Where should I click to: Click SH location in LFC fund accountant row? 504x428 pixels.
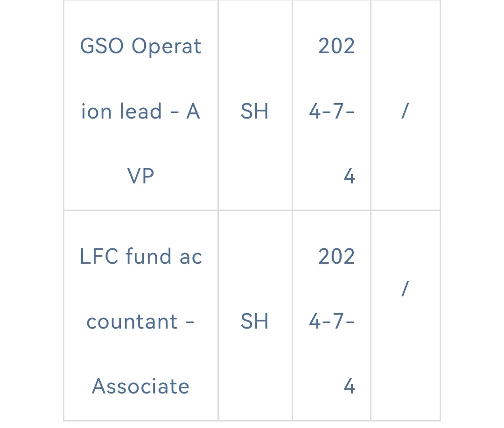coord(254,322)
